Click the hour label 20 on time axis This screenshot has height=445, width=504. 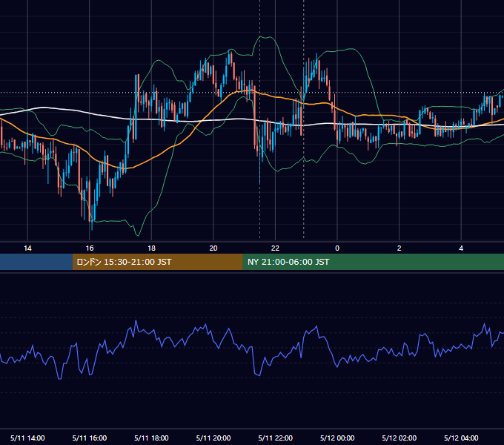(x=213, y=248)
